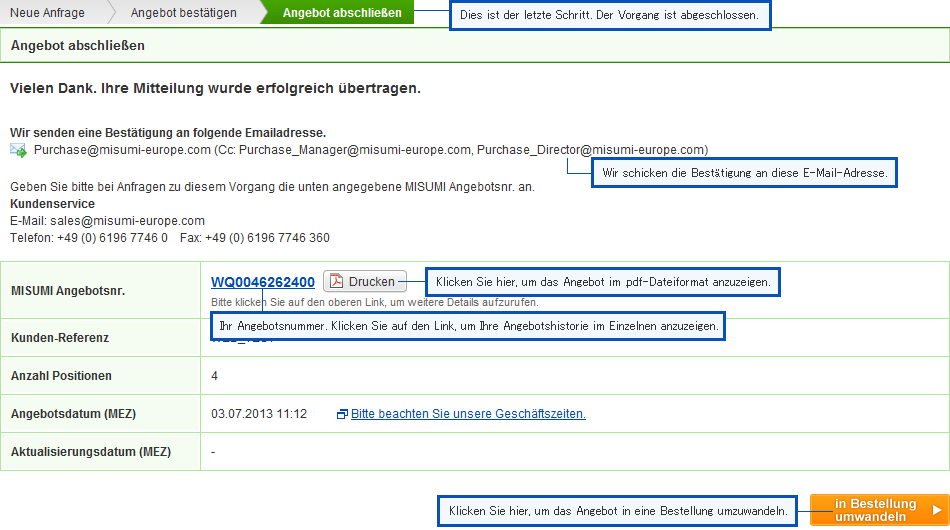Click the 'Aktualisierungsdatum (MEZ)' row label
950x530 pixels.
tap(91, 452)
